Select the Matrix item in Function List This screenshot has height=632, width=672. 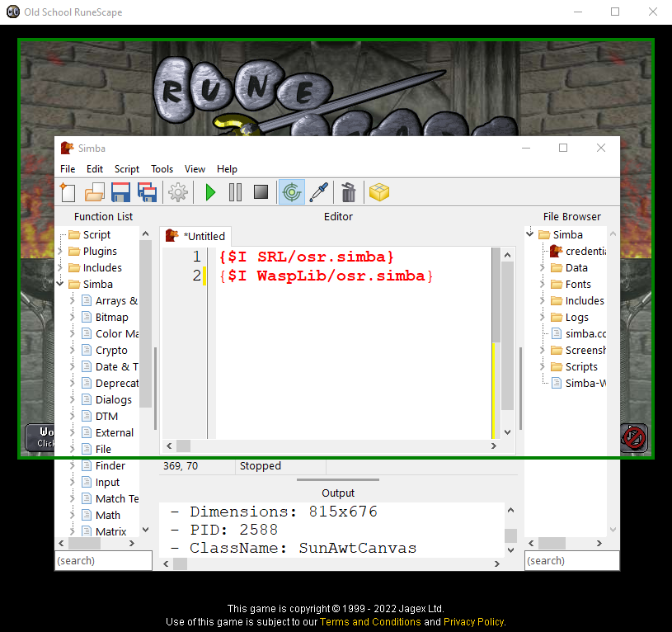point(104,531)
